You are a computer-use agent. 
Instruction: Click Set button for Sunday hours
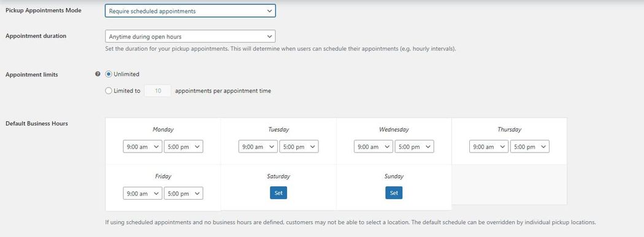pos(394,193)
